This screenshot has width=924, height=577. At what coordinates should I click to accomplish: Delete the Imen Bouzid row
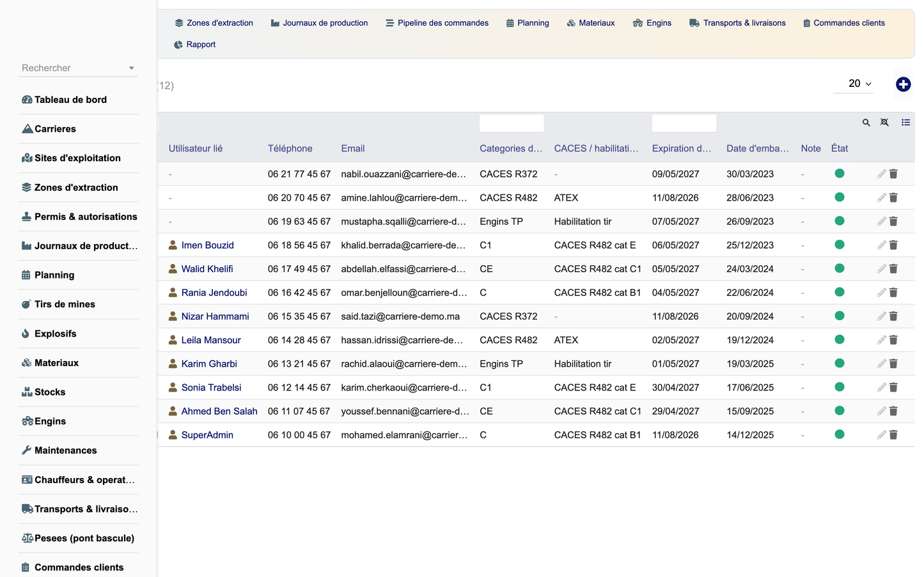(893, 245)
